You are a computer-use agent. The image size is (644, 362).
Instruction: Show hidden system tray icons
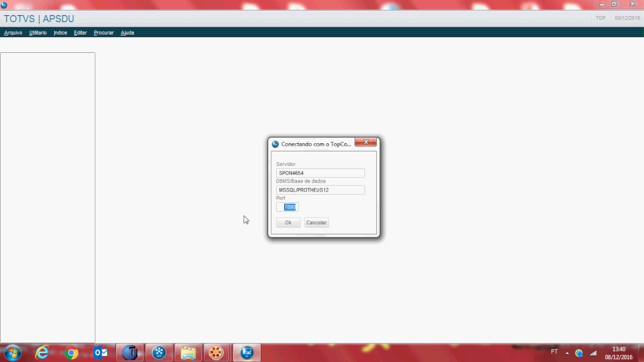pyautogui.click(x=567, y=353)
